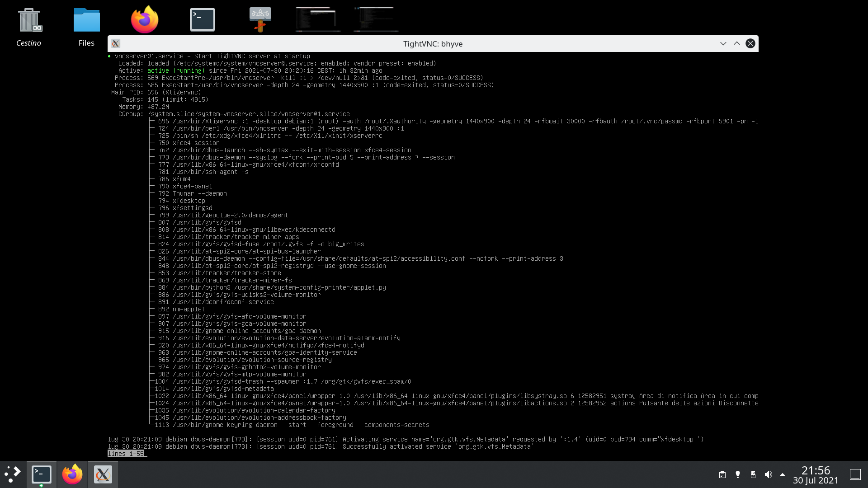Click the '792 Thunar --daemon' process line
This screenshot has width=868, height=488.
193,193
